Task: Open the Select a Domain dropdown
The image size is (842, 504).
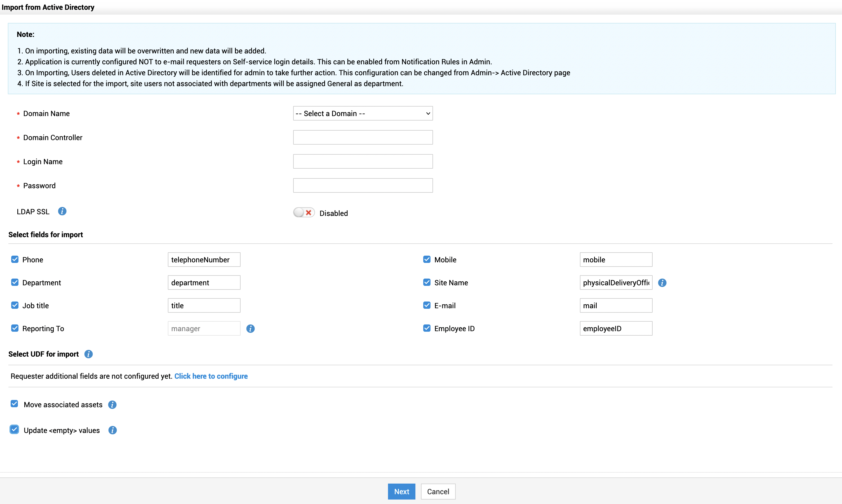Action: (363, 114)
